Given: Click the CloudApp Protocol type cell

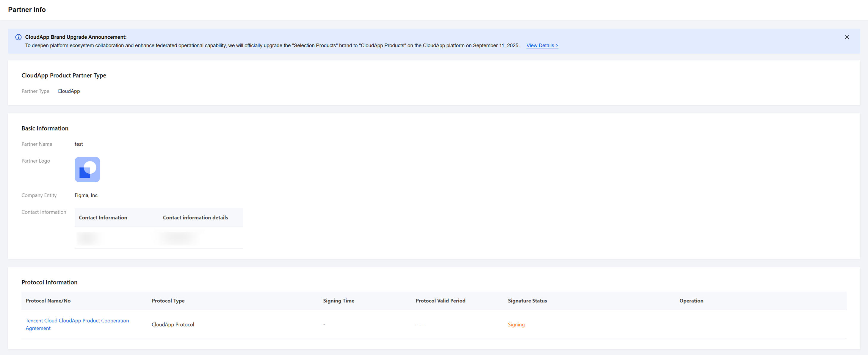Looking at the screenshot, I should click(x=173, y=324).
